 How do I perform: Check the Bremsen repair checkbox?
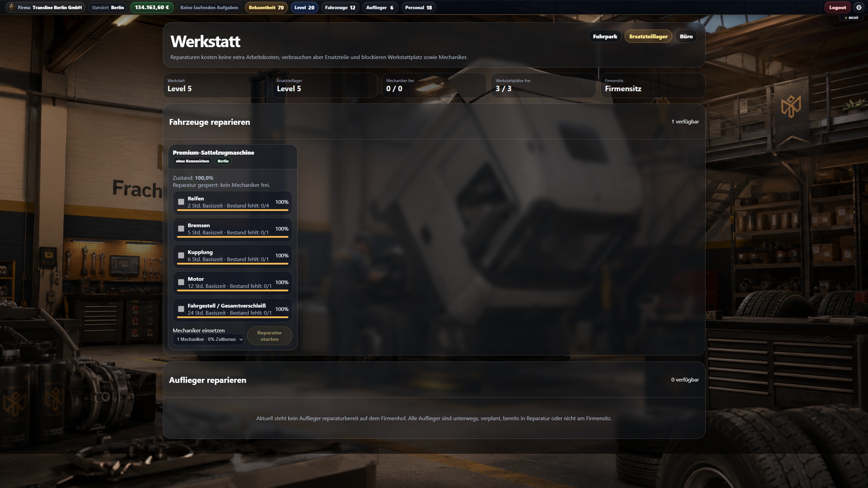tap(181, 229)
